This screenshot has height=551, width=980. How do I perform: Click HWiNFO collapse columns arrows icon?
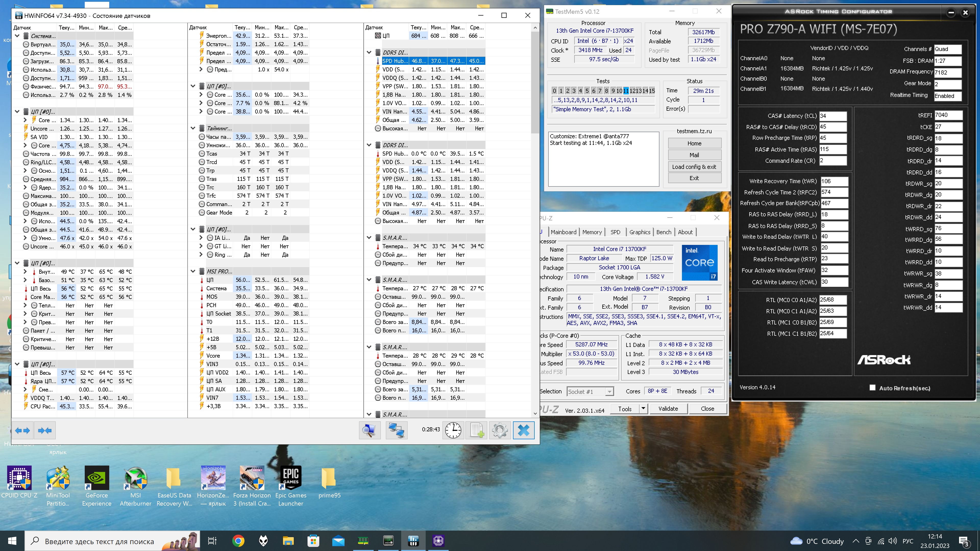(44, 430)
